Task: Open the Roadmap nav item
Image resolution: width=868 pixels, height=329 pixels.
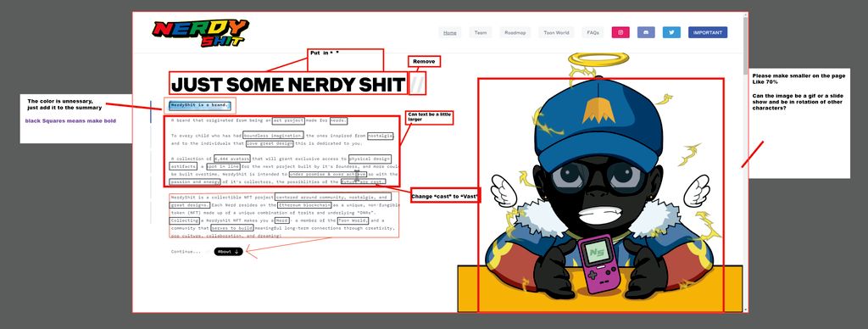Action: pos(515,33)
